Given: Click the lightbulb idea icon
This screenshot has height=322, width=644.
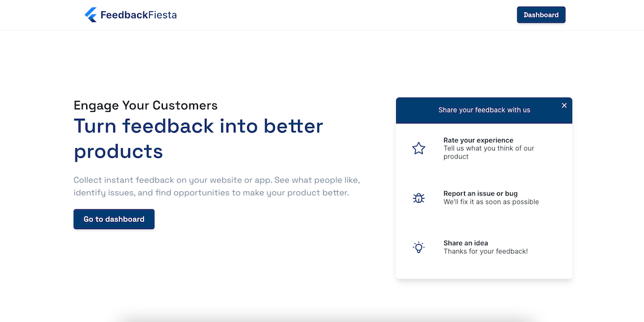Looking at the screenshot, I should pos(419,247).
